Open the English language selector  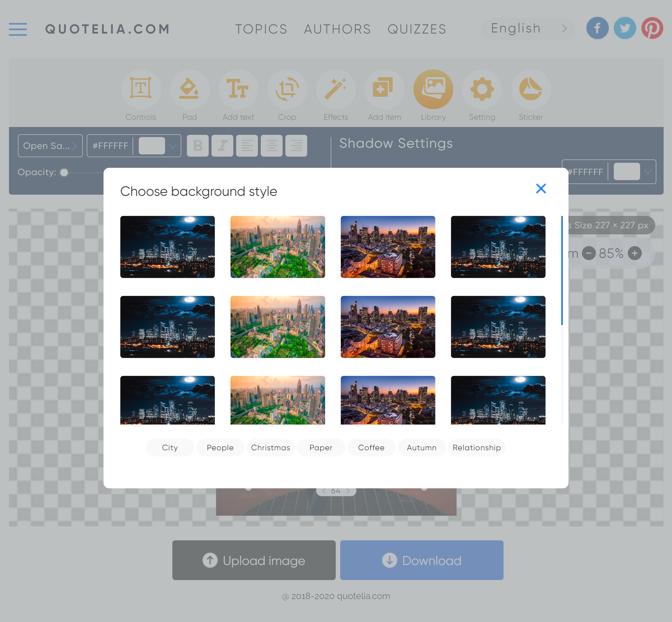(x=528, y=29)
